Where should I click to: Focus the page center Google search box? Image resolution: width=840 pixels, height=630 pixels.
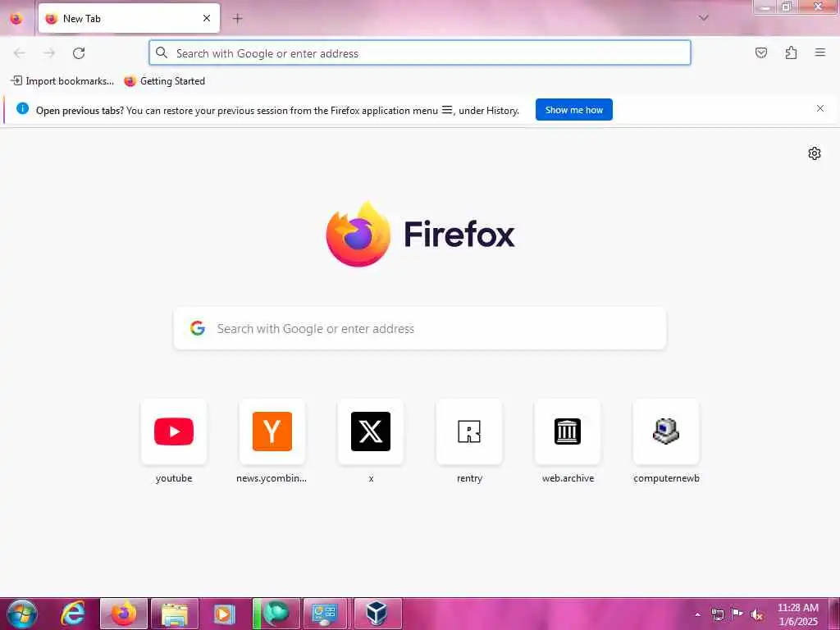[420, 328]
